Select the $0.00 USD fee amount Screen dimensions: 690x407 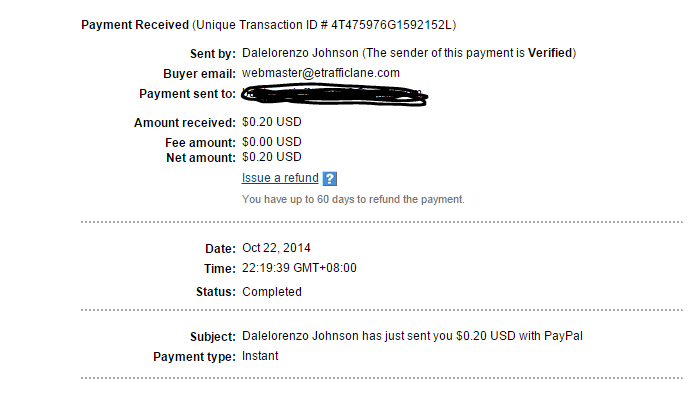[x=272, y=142]
